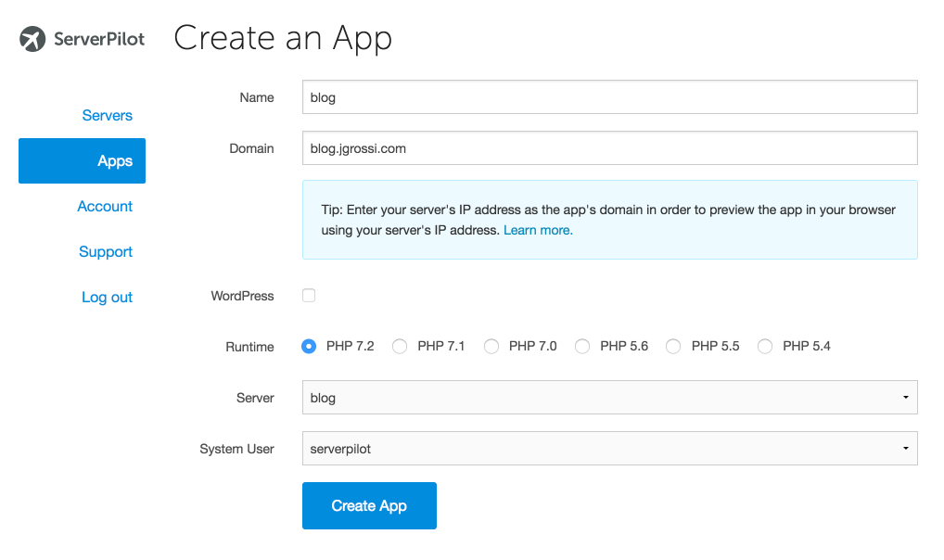Select the Apps menu item

(82, 160)
